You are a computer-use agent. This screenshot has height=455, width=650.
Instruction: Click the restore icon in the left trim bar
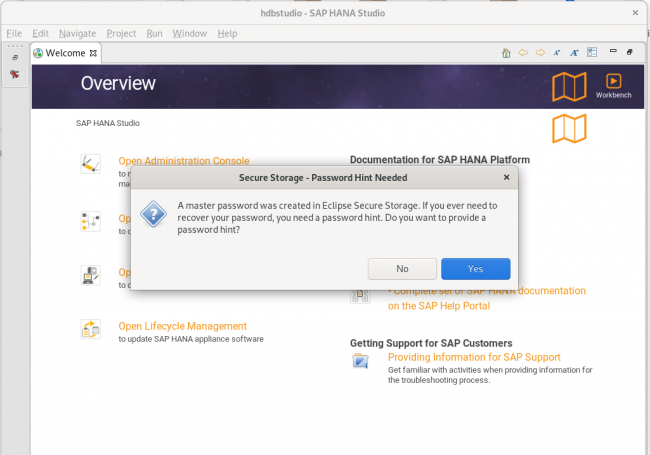point(15,58)
